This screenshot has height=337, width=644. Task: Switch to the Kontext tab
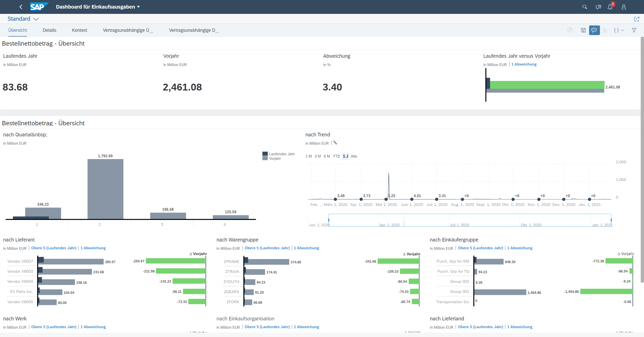pos(80,30)
